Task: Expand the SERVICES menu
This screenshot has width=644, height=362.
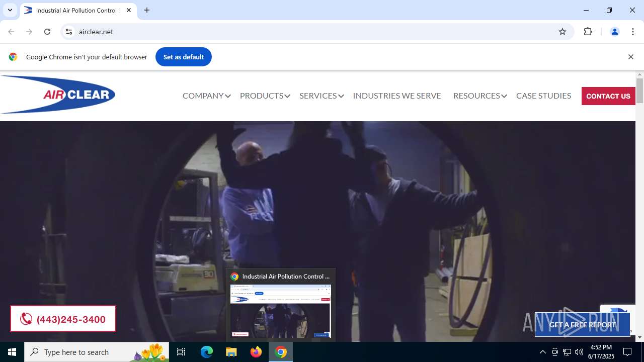Action: (321, 96)
